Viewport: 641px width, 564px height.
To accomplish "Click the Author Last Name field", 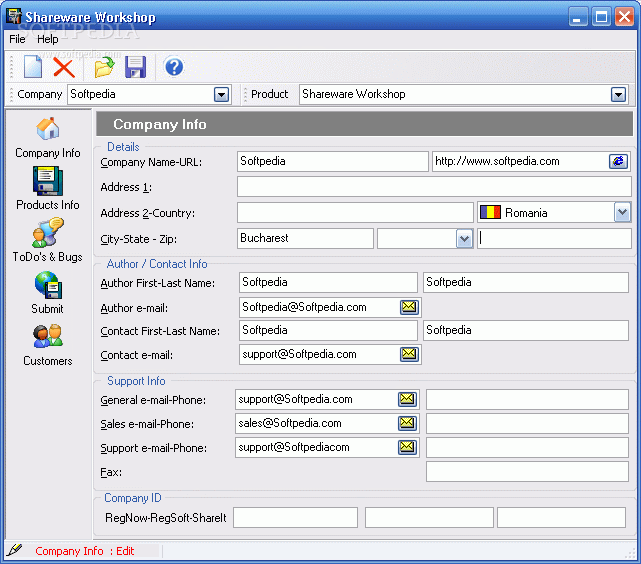I will pyautogui.click(x=526, y=282).
